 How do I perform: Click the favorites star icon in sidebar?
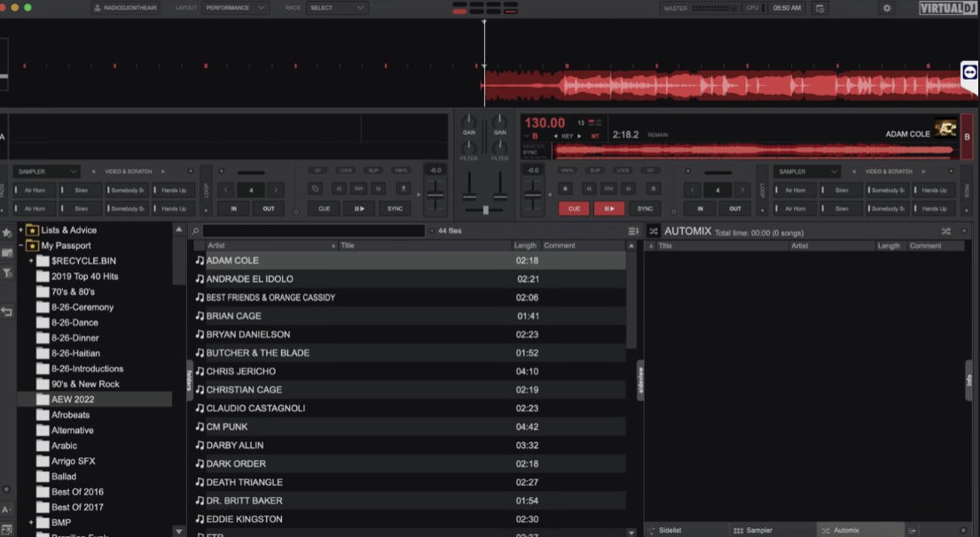coord(7,233)
